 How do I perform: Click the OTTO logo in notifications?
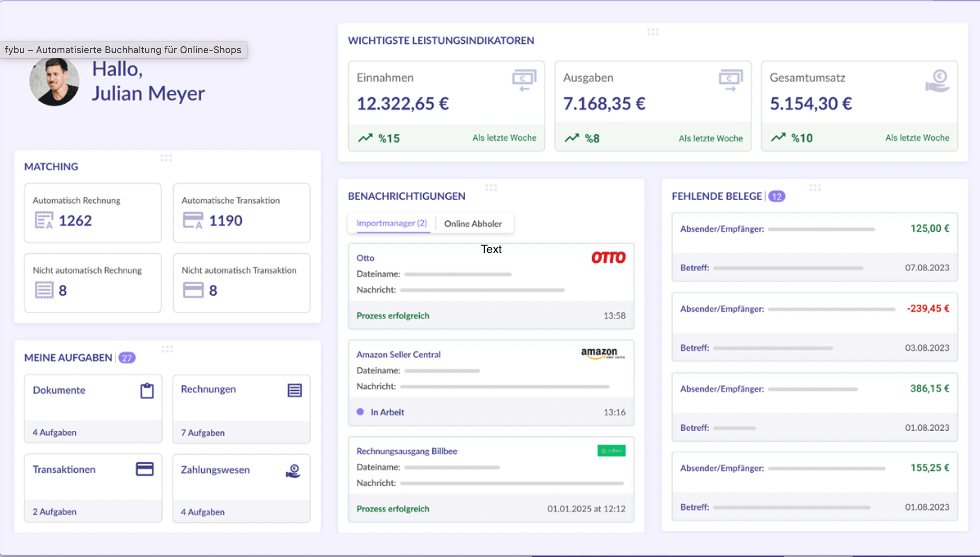coord(608,258)
